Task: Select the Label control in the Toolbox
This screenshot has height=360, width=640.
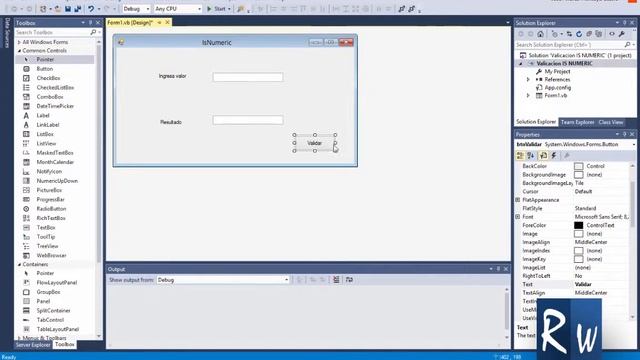Action: coord(43,116)
